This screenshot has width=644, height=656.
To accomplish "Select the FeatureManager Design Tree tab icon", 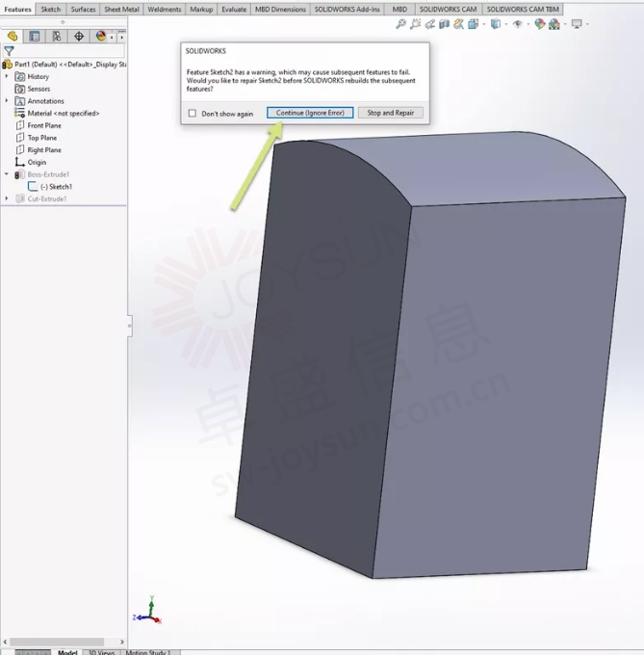I will (x=13, y=37).
